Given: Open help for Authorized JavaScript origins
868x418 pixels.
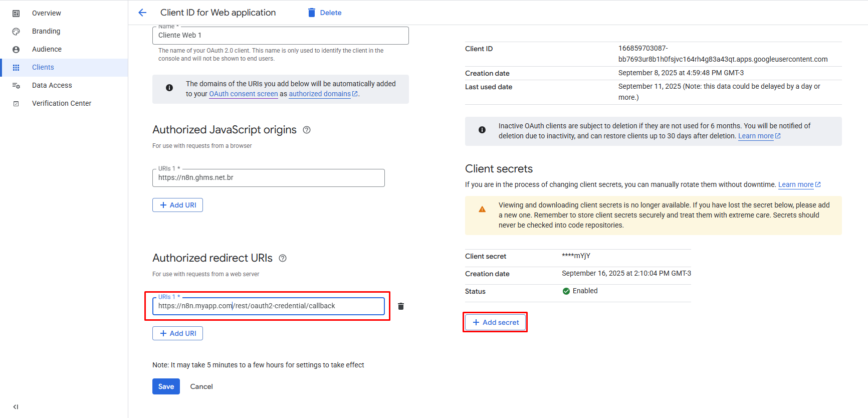Looking at the screenshot, I should pyautogui.click(x=307, y=130).
